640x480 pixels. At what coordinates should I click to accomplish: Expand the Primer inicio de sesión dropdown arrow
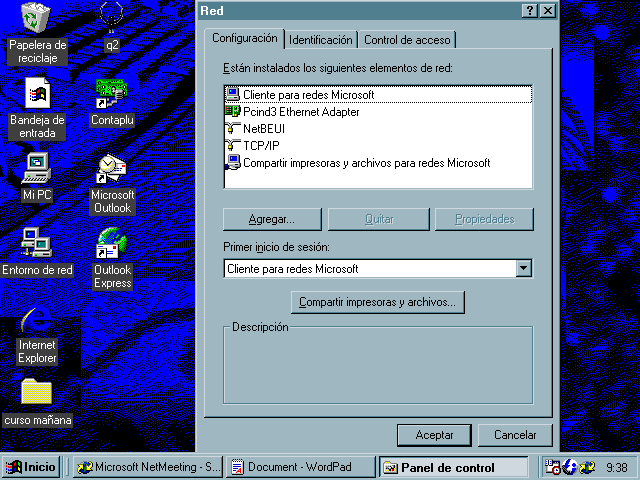pos(524,269)
